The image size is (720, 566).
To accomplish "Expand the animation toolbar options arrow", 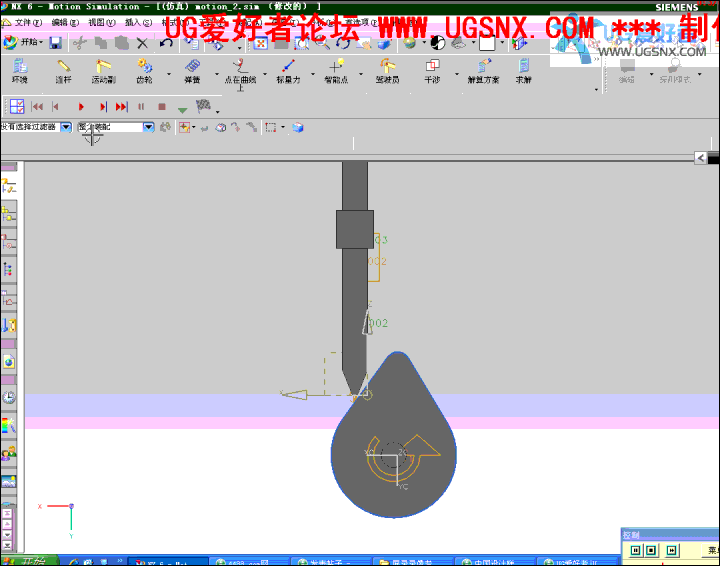I will [218, 112].
